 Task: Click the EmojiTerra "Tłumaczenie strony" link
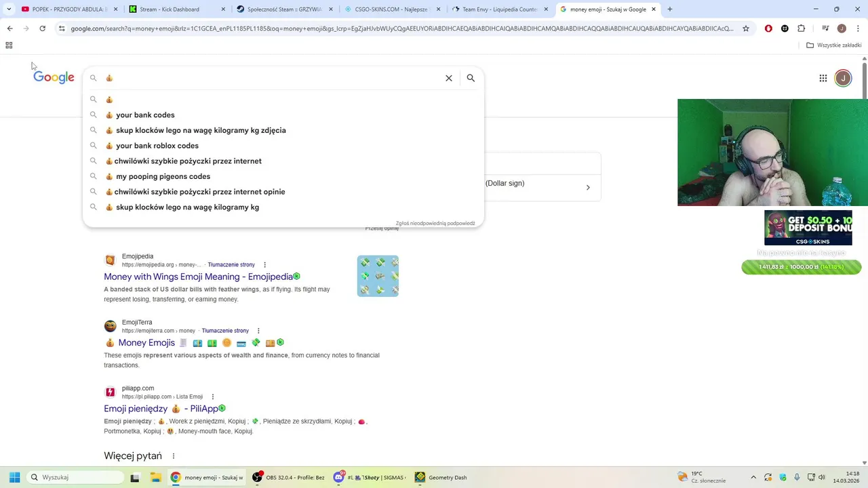225,331
